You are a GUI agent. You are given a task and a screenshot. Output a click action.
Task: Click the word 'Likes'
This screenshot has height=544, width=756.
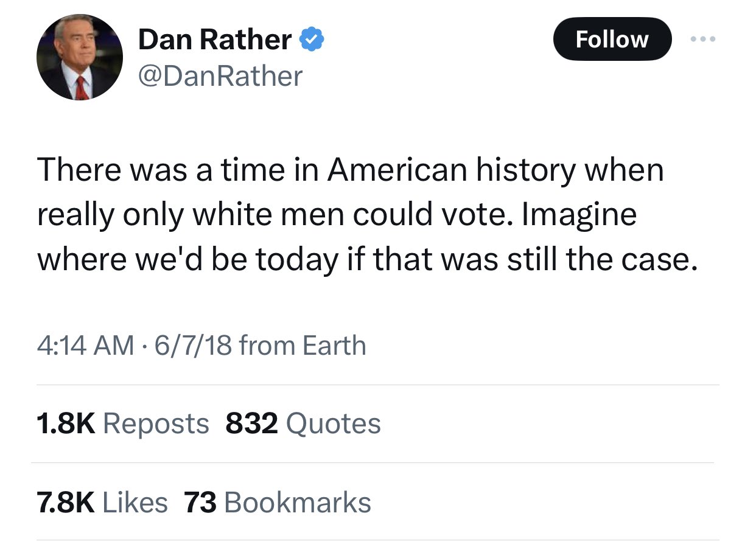pyautogui.click(x=135, y=502)
